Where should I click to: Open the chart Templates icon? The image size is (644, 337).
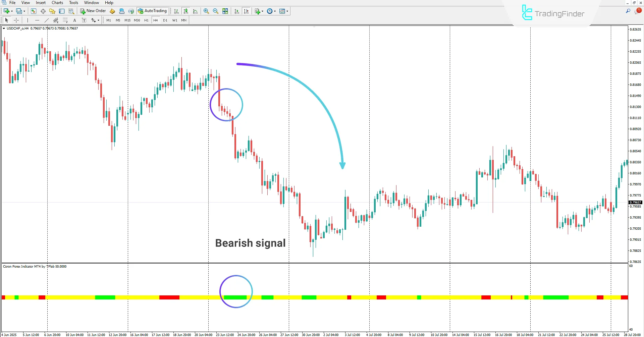tap(282, 11)
